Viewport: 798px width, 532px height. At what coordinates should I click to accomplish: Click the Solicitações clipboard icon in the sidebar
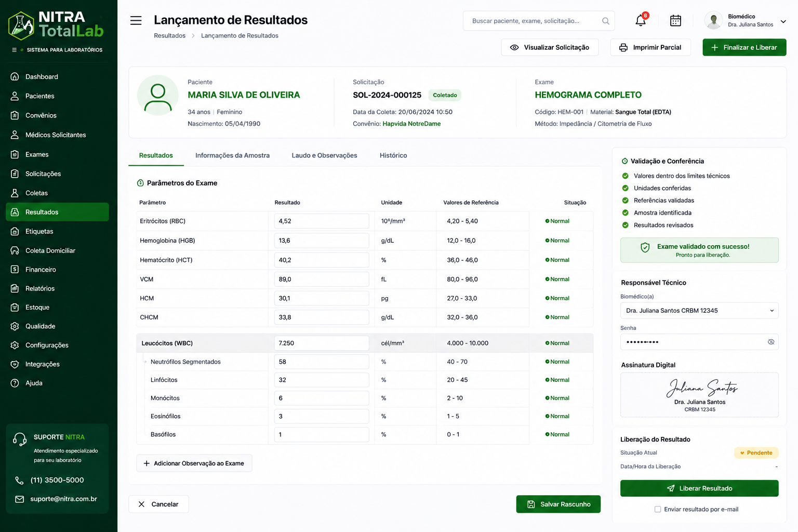[15, 174]
